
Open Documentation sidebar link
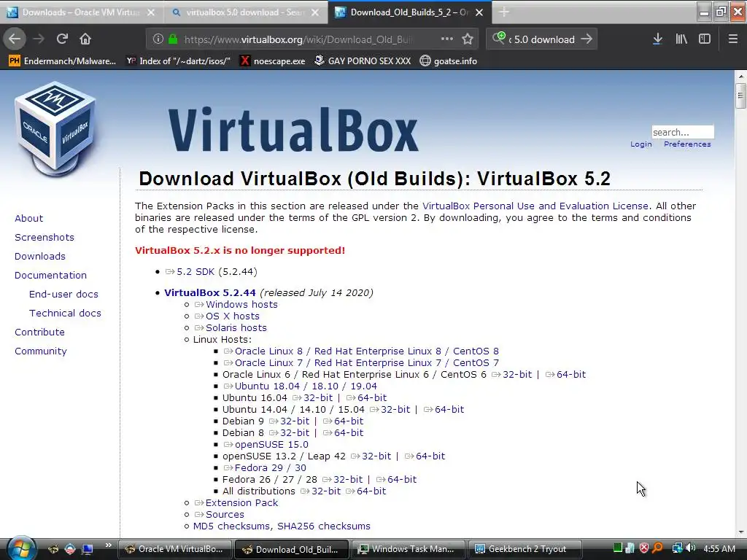(50, 275)
